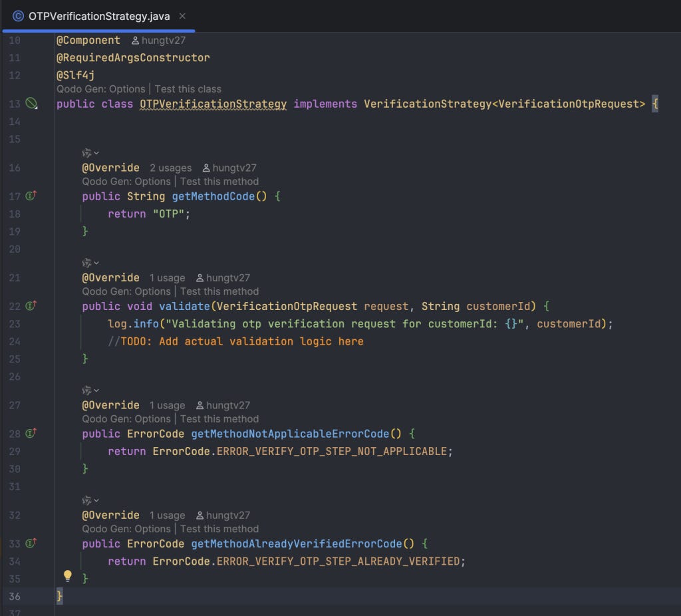Click the validate method name

[184, 306]
